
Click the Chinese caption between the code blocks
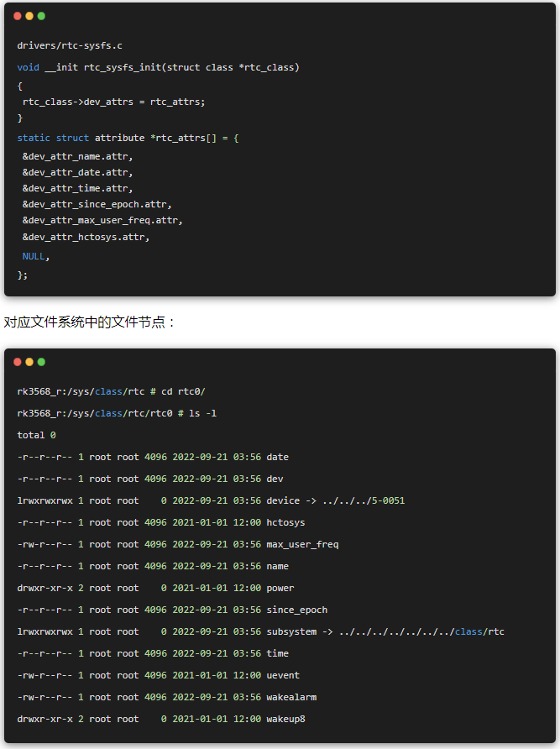tap(90, 322)
